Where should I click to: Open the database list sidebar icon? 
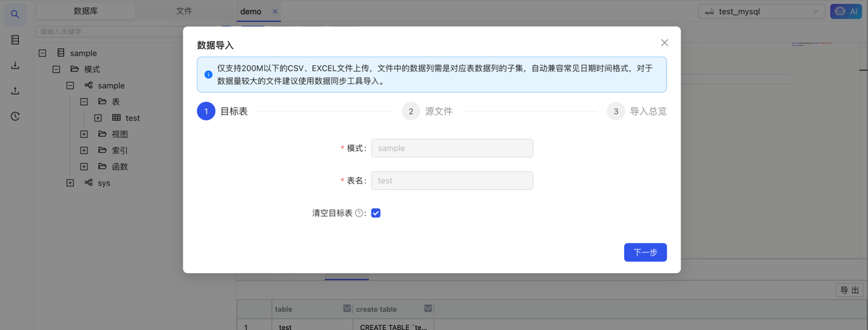point(15,40)
